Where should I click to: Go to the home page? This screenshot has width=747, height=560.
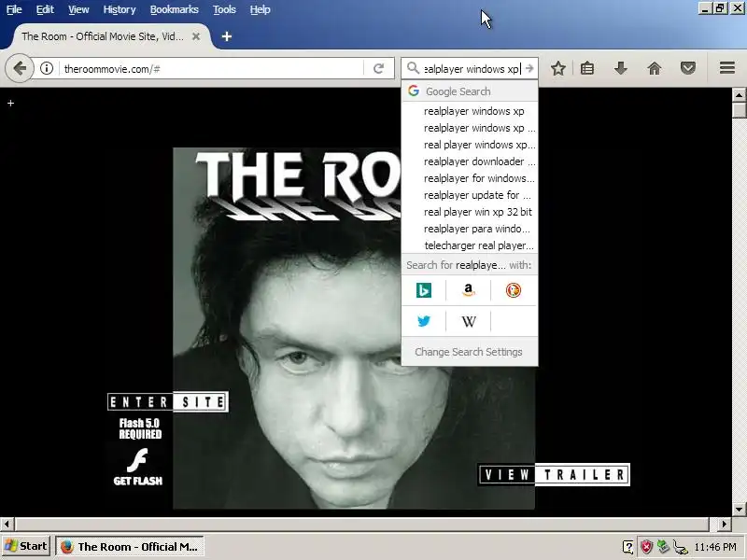point(655,68)
